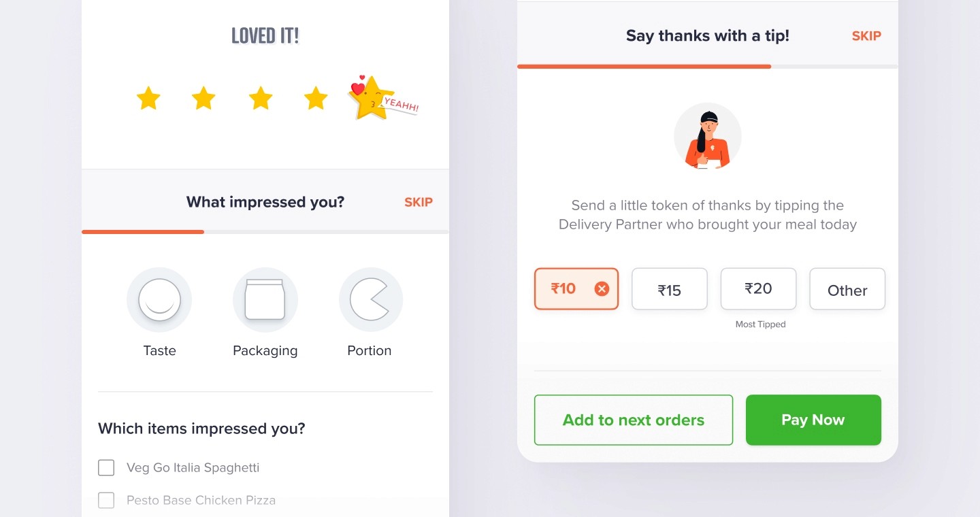The width and height of the screenshot is (980, 517).
Task: Skip the What impressed you step
Action: click(419, 202)
